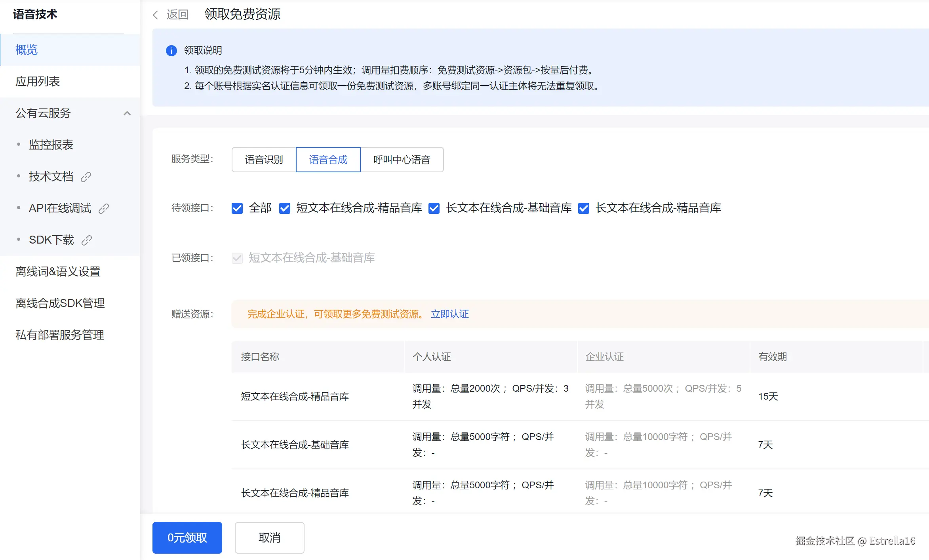Go to 监控报表 in sidebar
The height and width of the screenshot is (560, 929).
pyautogui.click(x=51, y=145)
